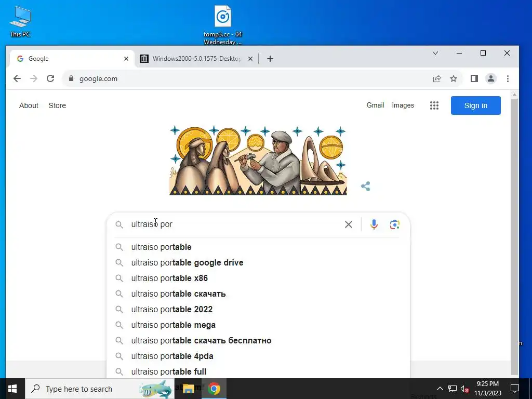Open Chrome three-dot menu
The width and height of the screenshot is (532, 399).
tap(508, 79)
